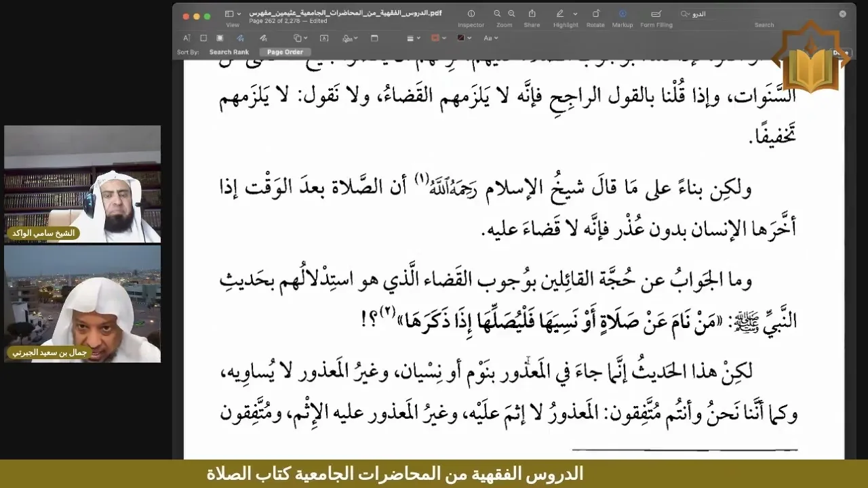Activate the Highlight pen tool

coord(560,14)
